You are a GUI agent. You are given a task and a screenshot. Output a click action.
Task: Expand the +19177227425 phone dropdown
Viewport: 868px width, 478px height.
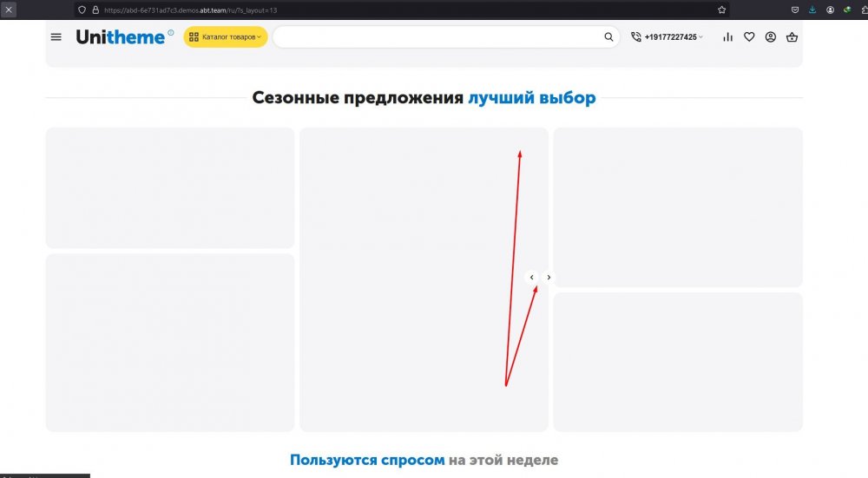click(674, 37)
